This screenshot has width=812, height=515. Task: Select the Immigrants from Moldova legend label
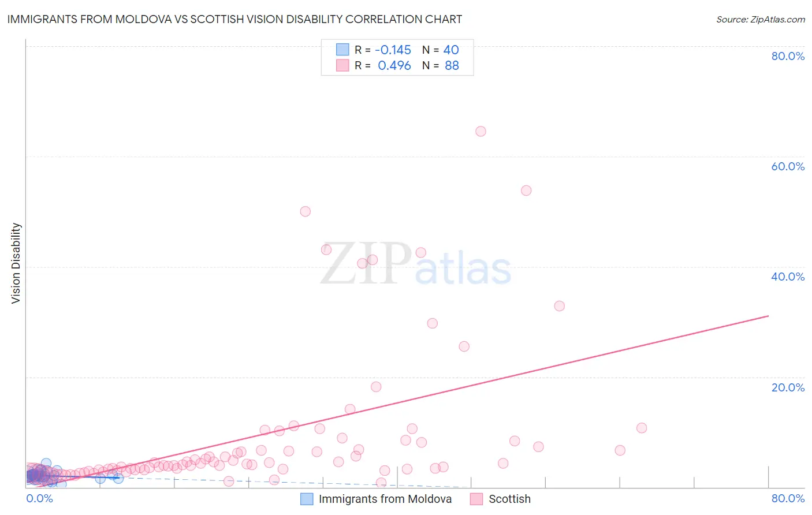385,499
